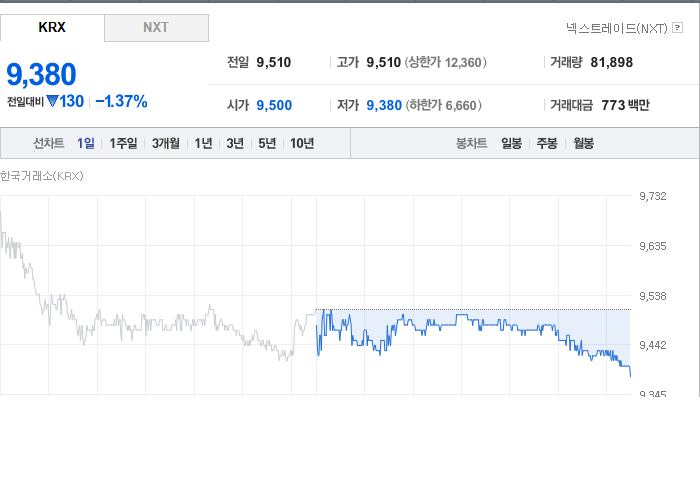Screen dimensions: 700x490
Task: Click the 9,538 y-axis label
Action: coord(653,296)
